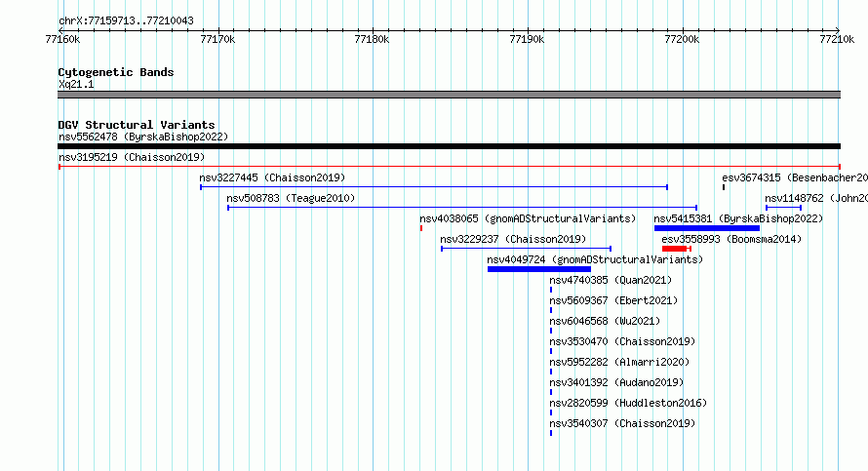Open nsv3540307 (Chaisson2019) variant label
868x471 pixels.
click(x=622, y=423)
